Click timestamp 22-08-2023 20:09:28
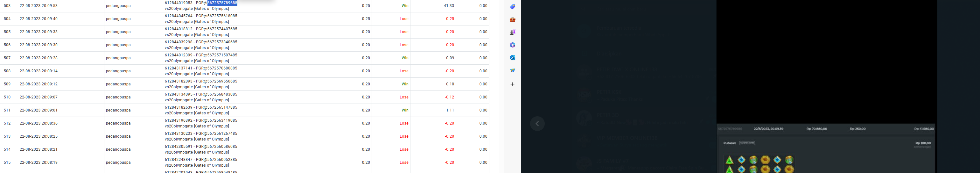The height and width of the screenshot is (173, 980). coord(39,58)
